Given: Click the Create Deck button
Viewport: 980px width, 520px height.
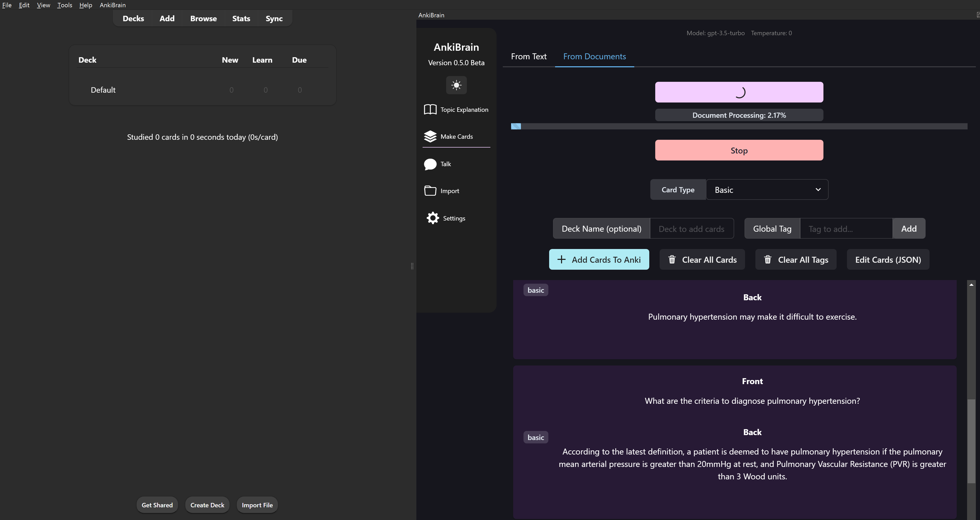Looking at the screenshot, I should coord(207,505).
